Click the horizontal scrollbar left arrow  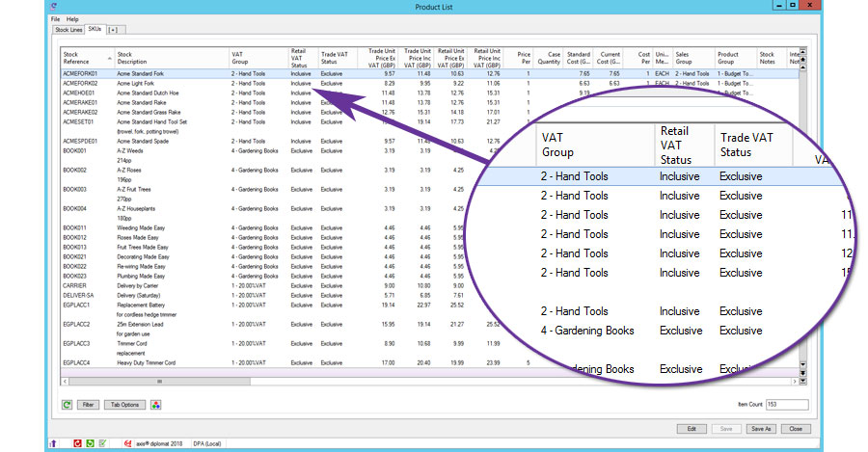[x=65, y=382]
